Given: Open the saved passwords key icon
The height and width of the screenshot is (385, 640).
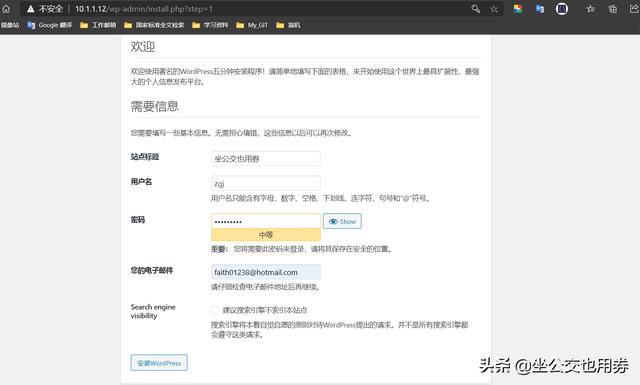Looking at the screenshot, I should coord(476,9).
